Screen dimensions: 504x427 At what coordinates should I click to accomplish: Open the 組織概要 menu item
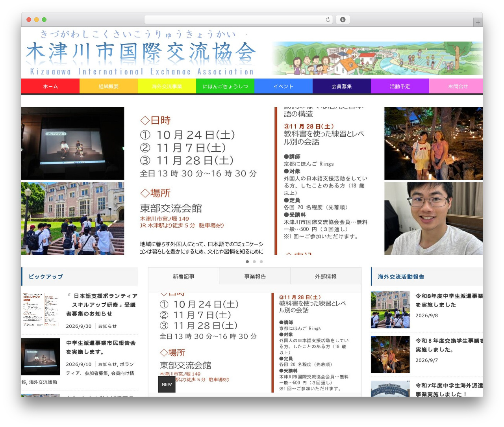pos(109,86)
